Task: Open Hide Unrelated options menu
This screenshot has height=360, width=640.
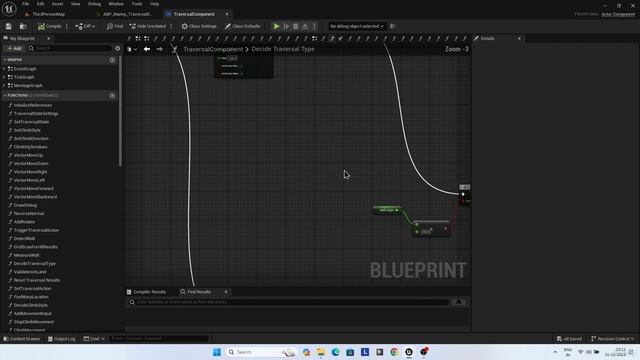Action: pos(171,26)
